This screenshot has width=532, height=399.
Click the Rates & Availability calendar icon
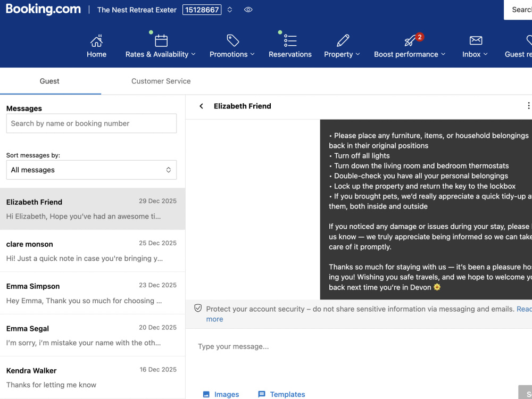click(x=161, y=41)
